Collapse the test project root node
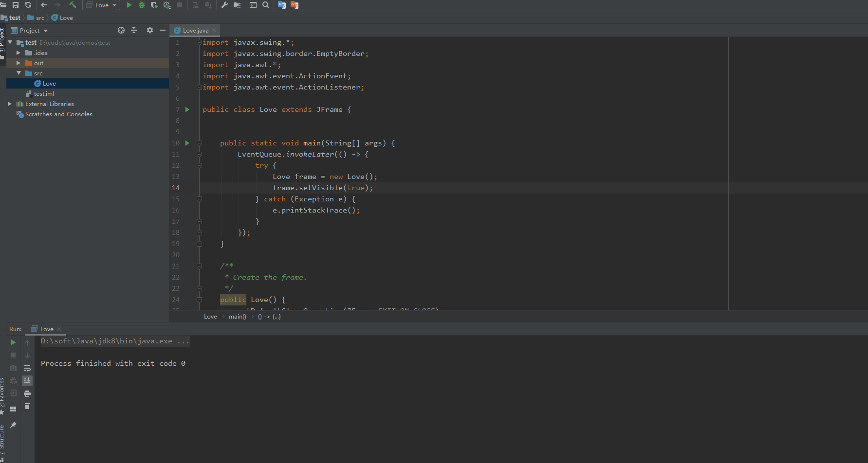 10,42
